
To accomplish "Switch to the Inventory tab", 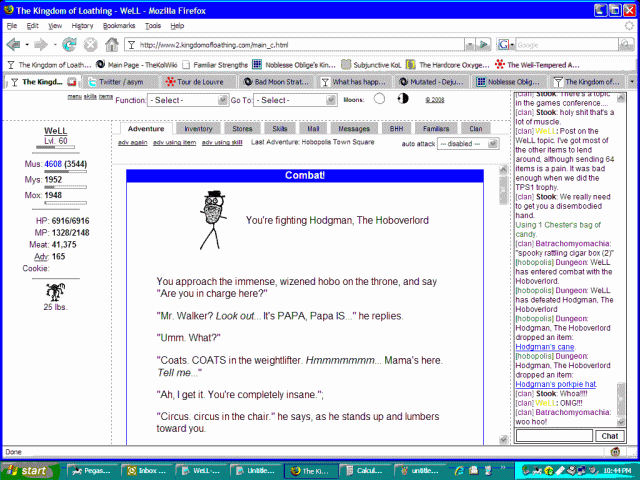I will [198, 129].
